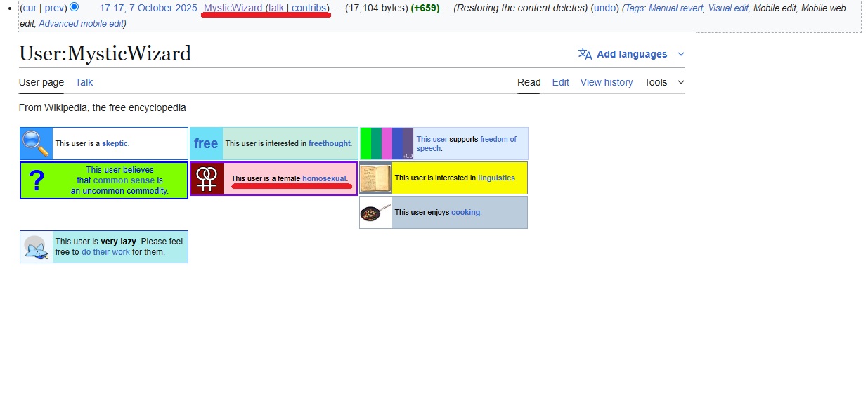Click the Tags link
868x403 pixels.
coord(634,8)
